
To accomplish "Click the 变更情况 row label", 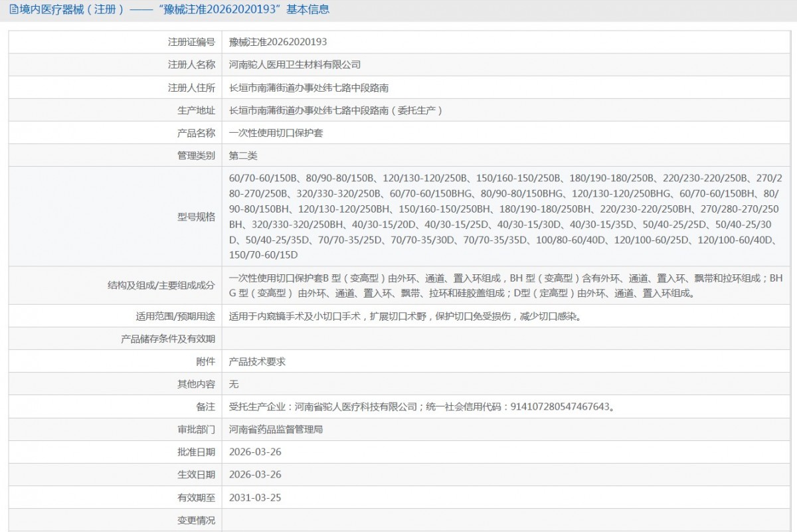I will tap(196, 520).
